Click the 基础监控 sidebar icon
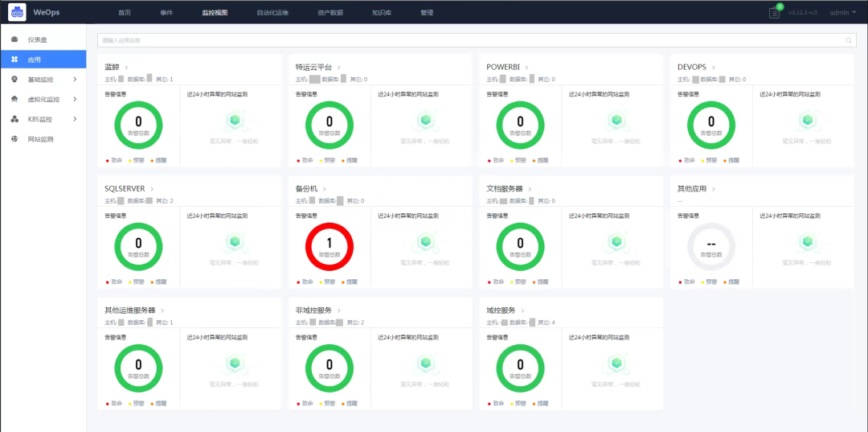Viewport: 868px width, 432px height. [15, 79]
